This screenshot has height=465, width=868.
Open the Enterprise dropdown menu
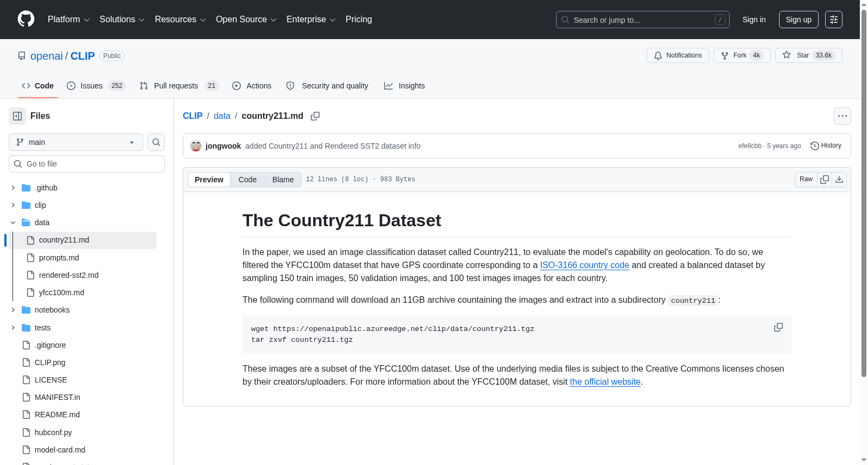(x=311, y=20)
